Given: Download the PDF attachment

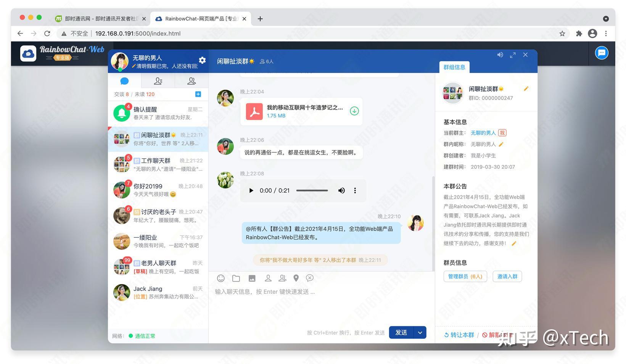Looking at the screenshot, I should (354, 111).
